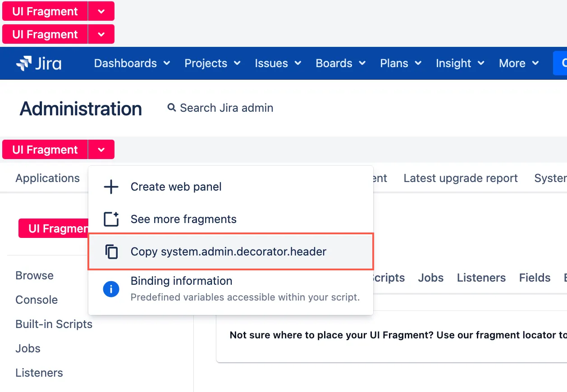The width and height of the screenshot is (567, 392).
Task: Open Jobs in the left sidebar
Action: 28,349
